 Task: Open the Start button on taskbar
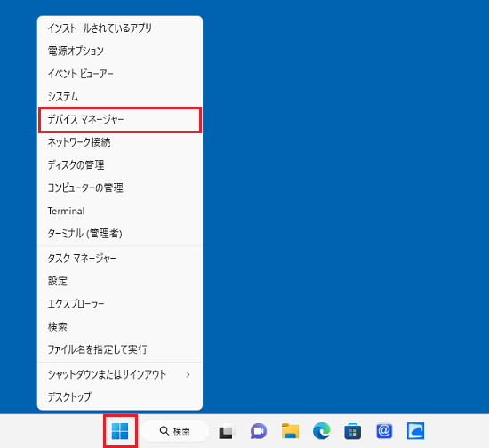coord(120,431)
